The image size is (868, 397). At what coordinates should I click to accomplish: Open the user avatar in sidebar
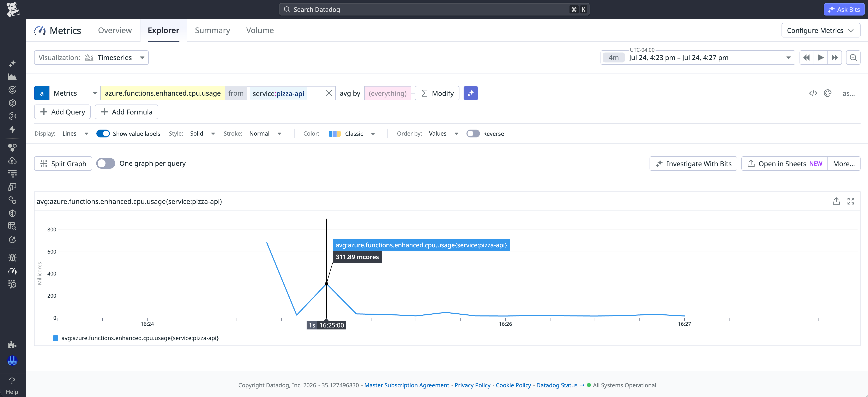click(x=12, y=361)
